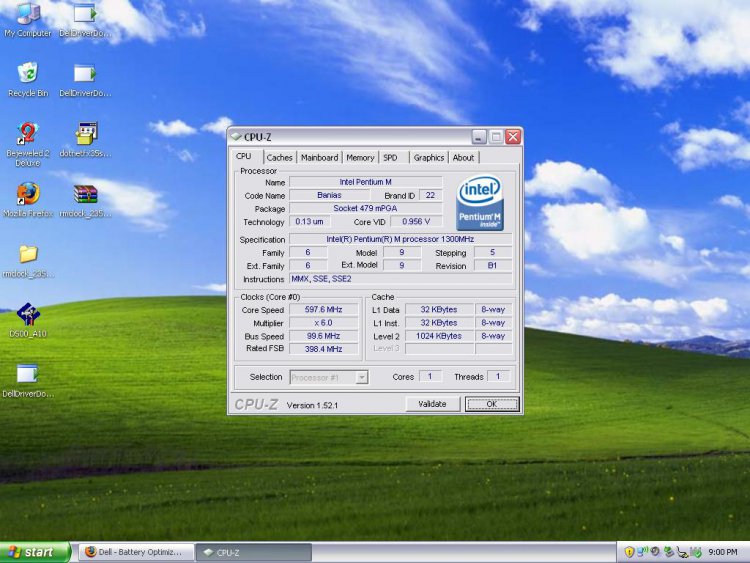The width and height of the screenshot is (750, 563).
Task: Click the Intel Pentium M logo in CPU-Z
Action: coord(480,203)
